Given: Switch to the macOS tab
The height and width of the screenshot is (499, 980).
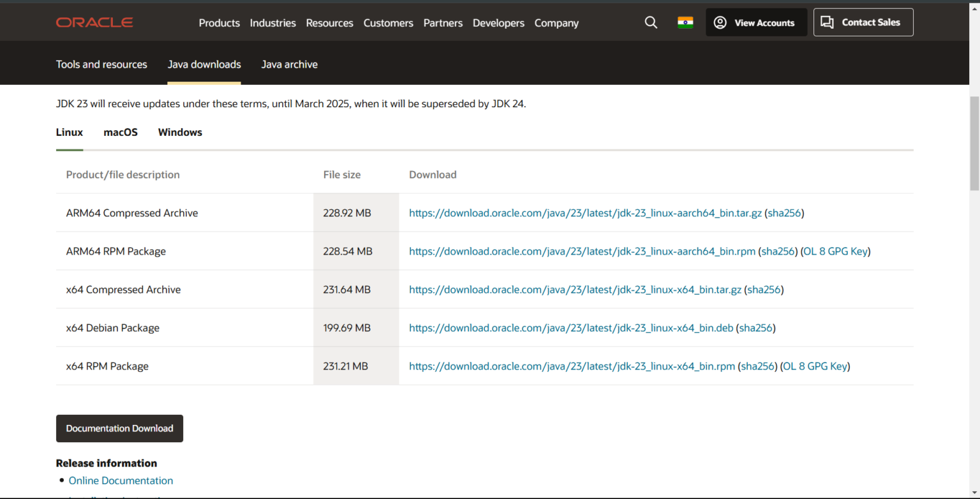Looking at the screenshot, I should point(121,132).
